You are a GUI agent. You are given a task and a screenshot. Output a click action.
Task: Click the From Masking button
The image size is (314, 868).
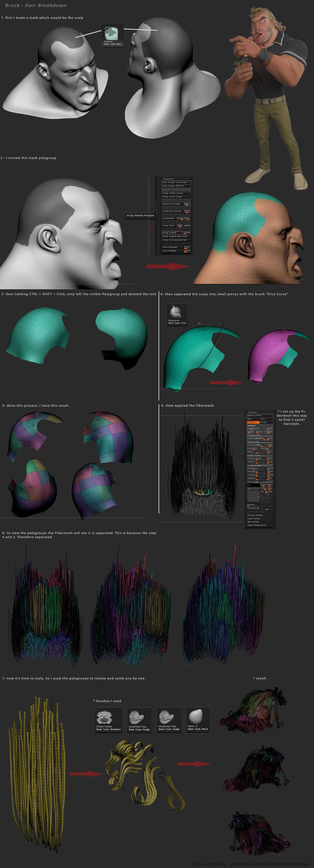[x=173, y=251]
